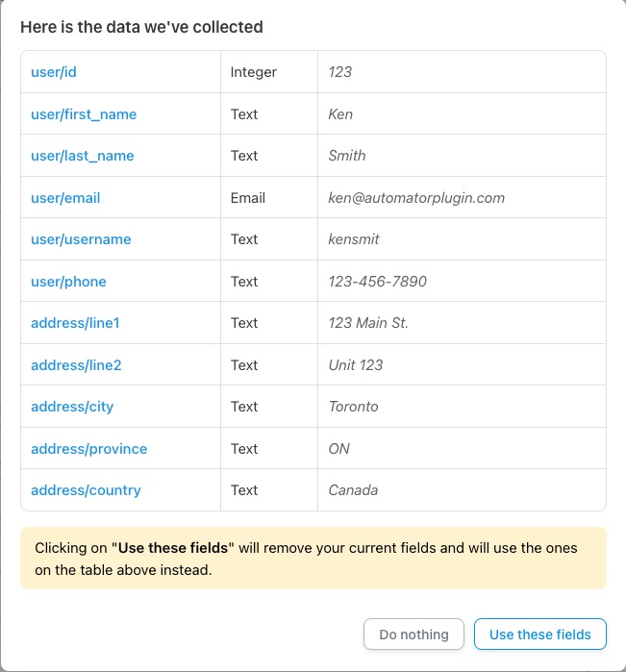Image resolution: width=626 pixels, height=672 pixels.
Task: Select the user/first_name link
Action: click(84, 114)
